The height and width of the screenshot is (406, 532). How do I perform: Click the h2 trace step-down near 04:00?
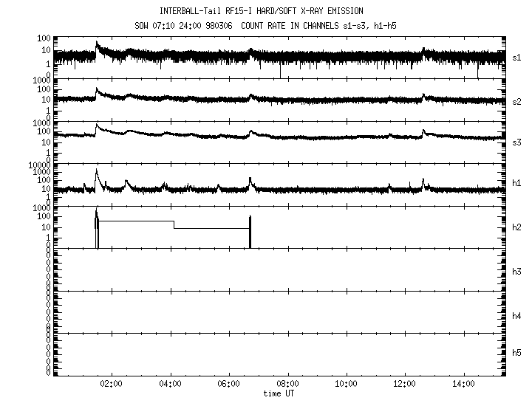tap(174, 224)
